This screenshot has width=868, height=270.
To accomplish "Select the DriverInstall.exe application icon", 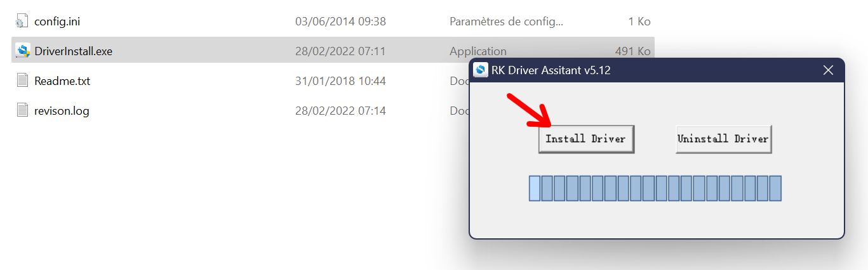I will [23, 51].
